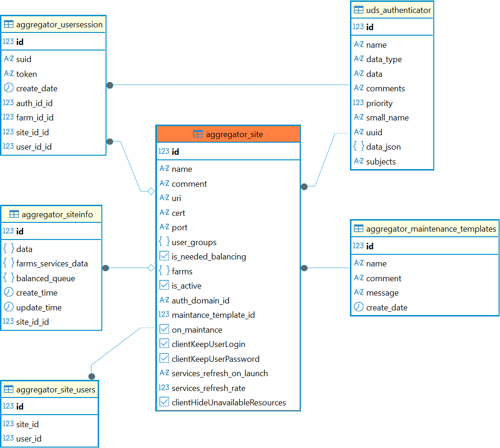Screen dimensions: 500x448
Task: Click relation dot on aggregator_site_users table top
Action: coord(92,376)
